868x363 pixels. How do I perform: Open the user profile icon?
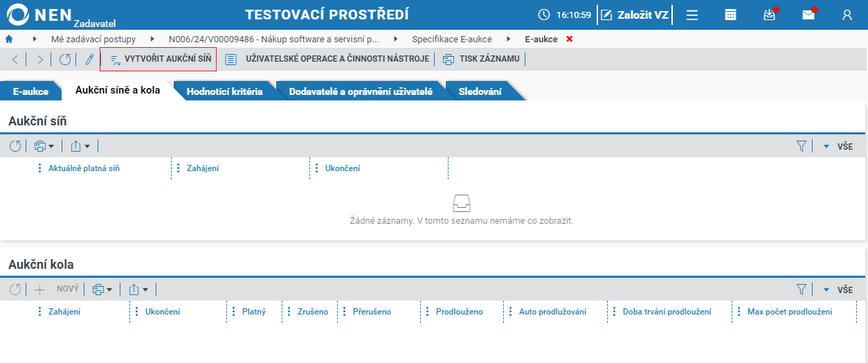coord(847,15)
